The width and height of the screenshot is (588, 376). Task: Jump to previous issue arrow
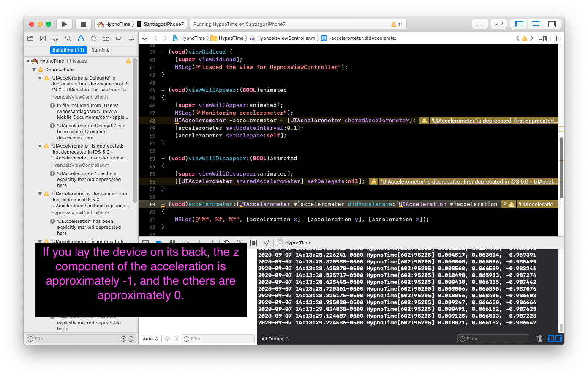pos(518,38)
